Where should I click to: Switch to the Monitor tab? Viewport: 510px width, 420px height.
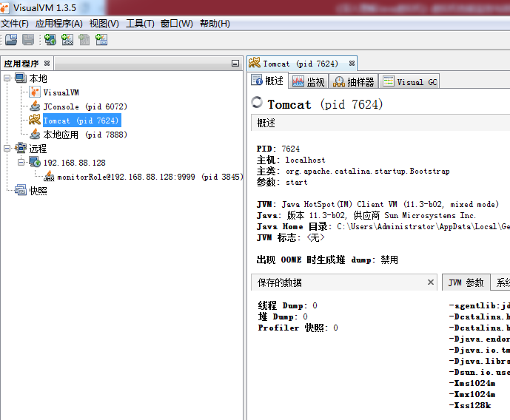(x=309, y=81)
